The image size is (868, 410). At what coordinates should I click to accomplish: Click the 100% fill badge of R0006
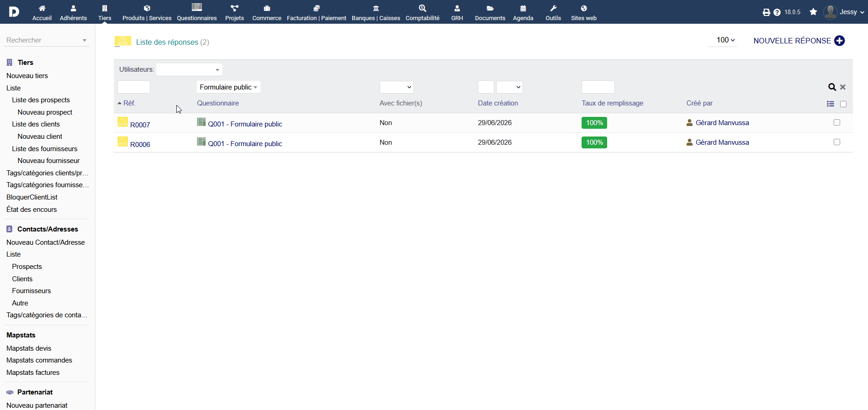pyautogui.click(x=594, y=142)
